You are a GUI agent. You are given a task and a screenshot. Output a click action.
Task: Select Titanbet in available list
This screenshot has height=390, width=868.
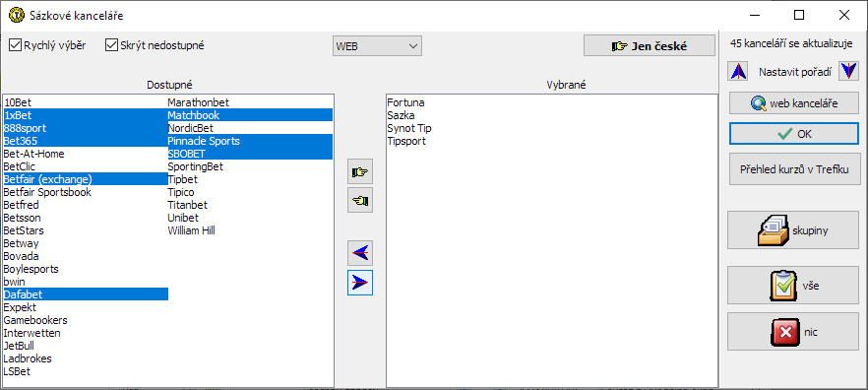(x=250, y=205)
